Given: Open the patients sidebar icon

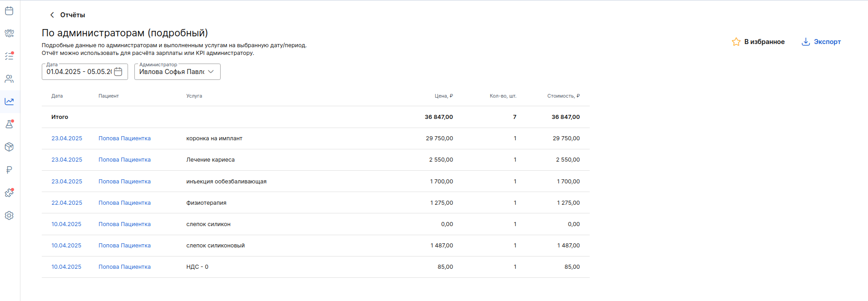Looking at the screenshot, I should pos(9,79).
